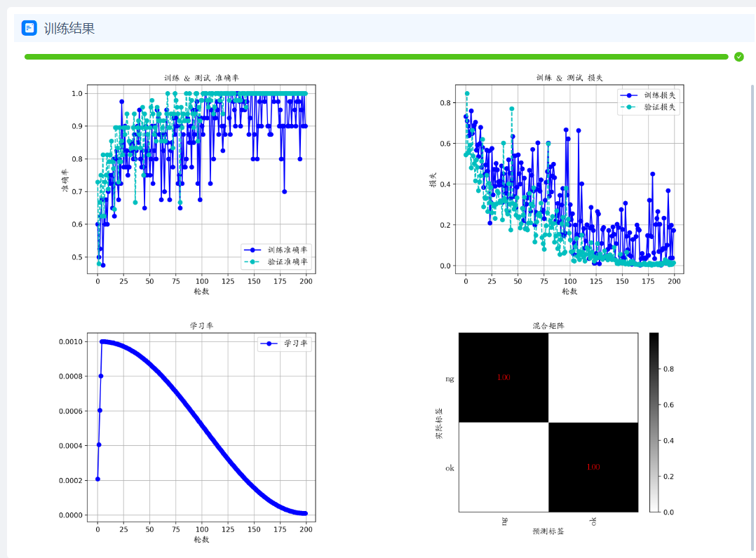This screenshot has height=558, width=756.
Task: Click the confusion matrix grayscale colorbar
Action: click(654, 423)
